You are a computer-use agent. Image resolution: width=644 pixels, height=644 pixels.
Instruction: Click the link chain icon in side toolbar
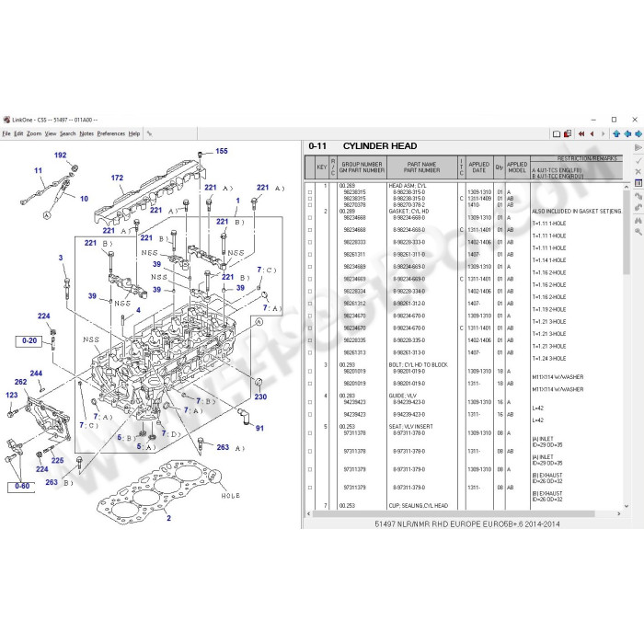[x=638, y=207]
